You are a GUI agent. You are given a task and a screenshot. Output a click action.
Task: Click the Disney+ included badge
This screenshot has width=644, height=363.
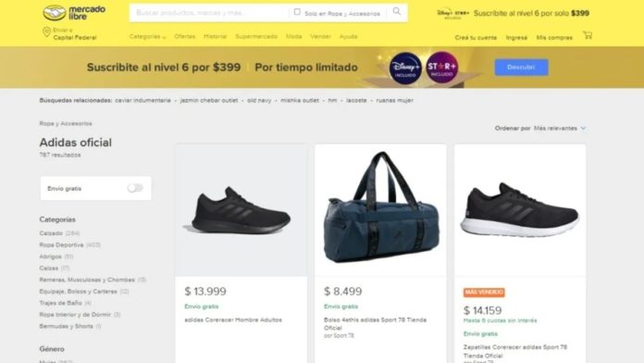pos(405,68)
